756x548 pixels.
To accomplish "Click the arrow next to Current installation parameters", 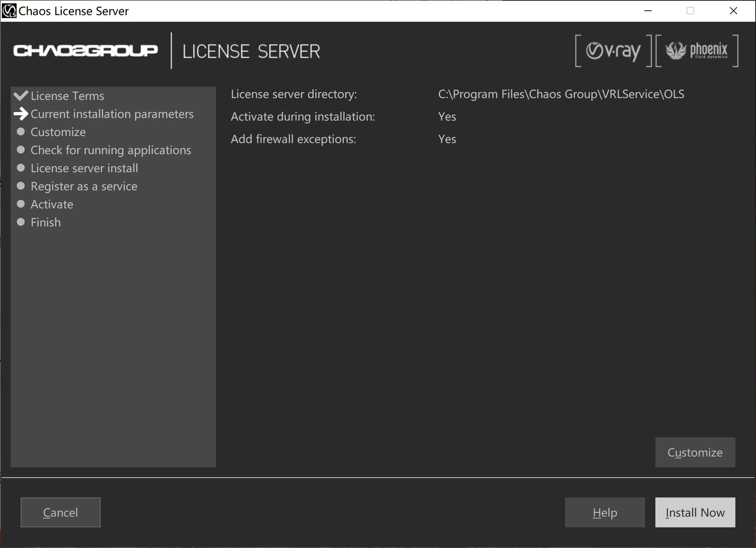I will (21, 113).
